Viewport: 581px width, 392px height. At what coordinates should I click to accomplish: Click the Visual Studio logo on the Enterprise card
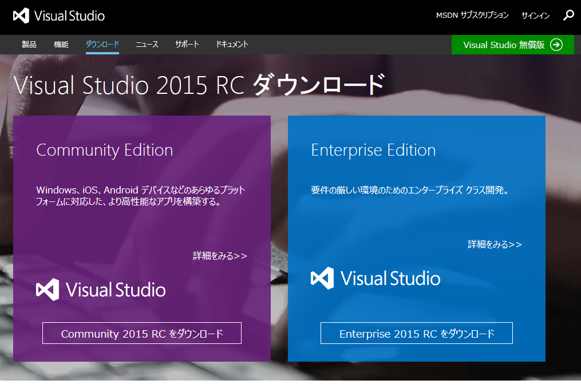coord(376,279)
